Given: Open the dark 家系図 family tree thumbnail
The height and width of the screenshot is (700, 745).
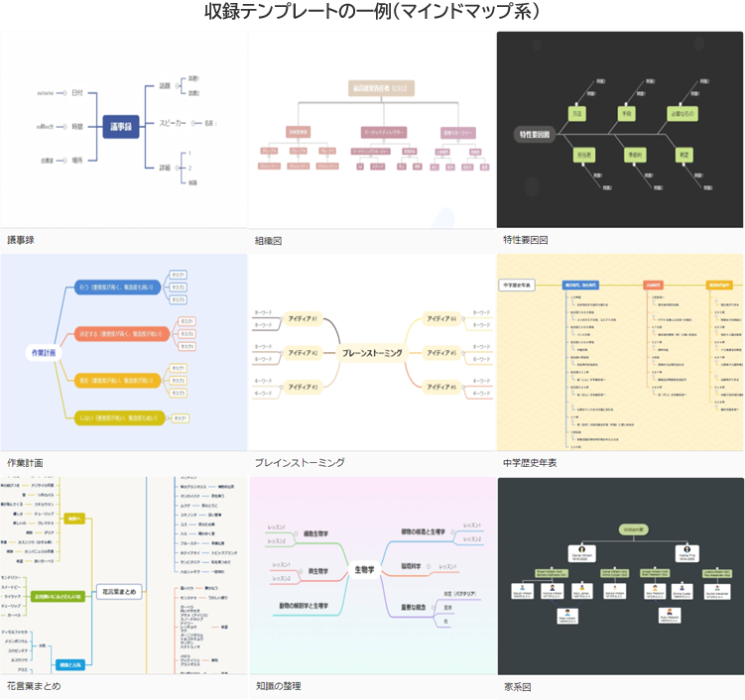Looking at the screenshot, I should coord(620,575).
